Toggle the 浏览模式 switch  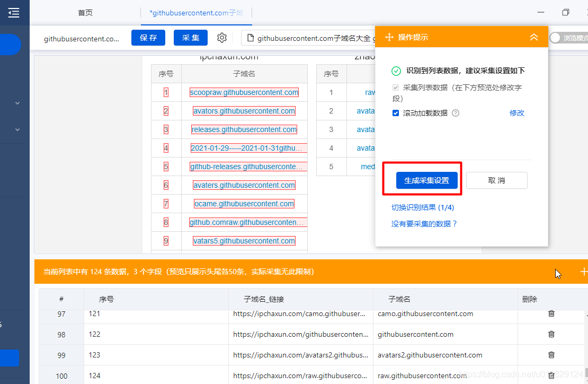point(568,38)
